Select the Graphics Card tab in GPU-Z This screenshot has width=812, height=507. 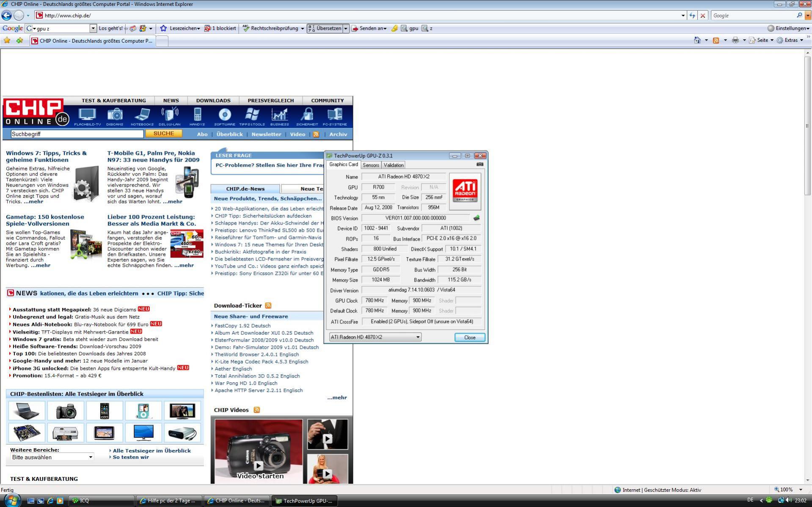[x=344, y=164]
